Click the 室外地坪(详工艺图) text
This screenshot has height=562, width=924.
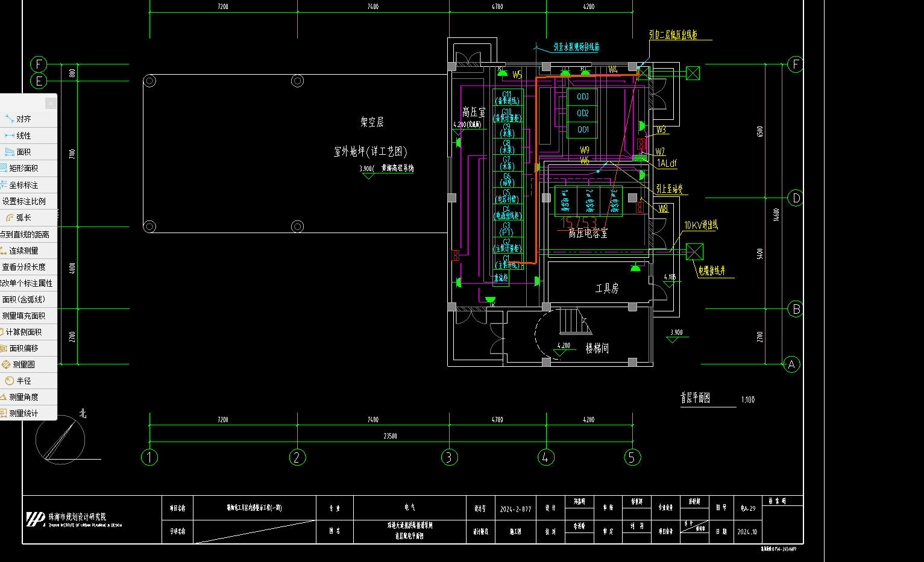[371, 151]
